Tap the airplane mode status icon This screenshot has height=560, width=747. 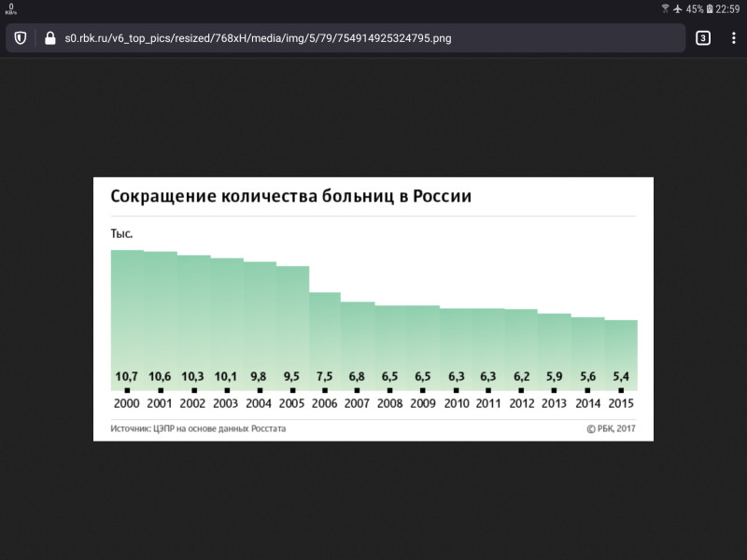coord(678,8)
